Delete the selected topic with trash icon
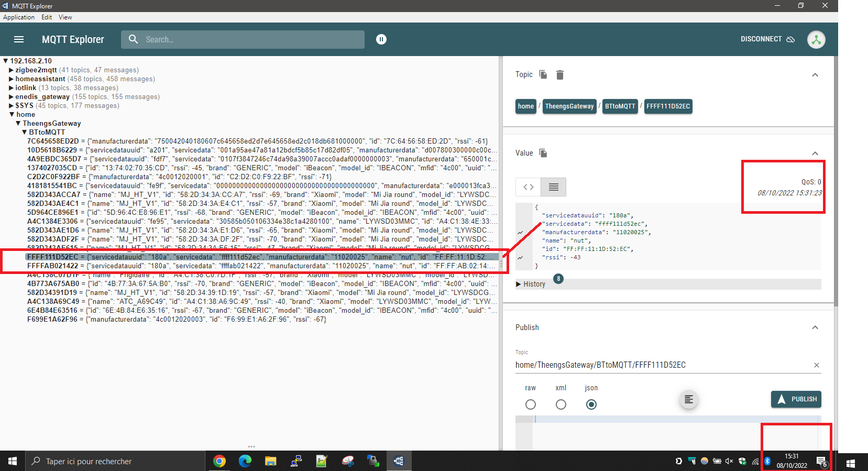Image resolution: width=868 pixels, height=471 pixels. pos(560,75)
